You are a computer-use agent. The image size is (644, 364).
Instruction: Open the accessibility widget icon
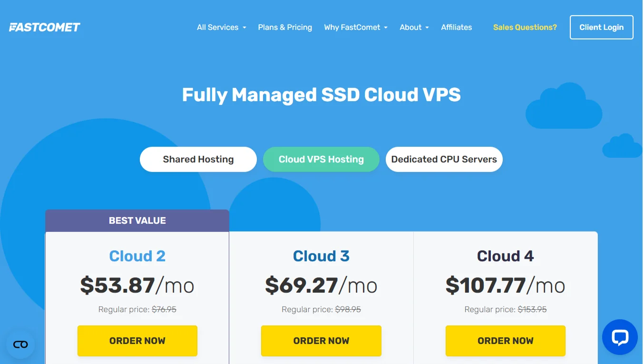(20, 345)
